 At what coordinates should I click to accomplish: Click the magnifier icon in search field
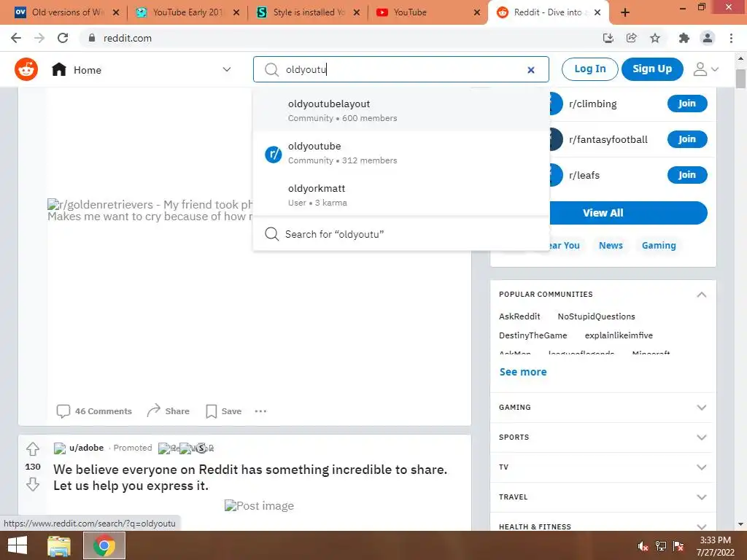pos(271,69)
